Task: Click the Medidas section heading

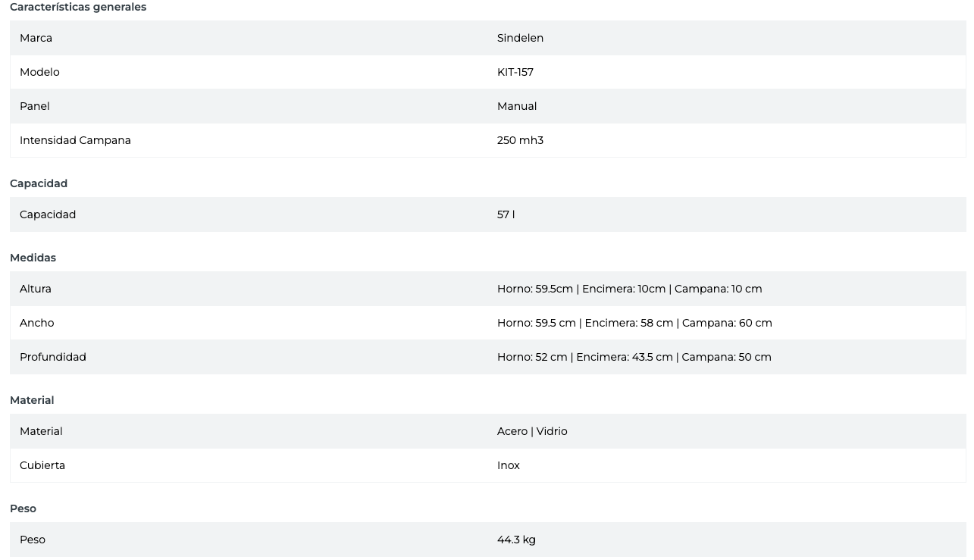Action: [33, 258]
